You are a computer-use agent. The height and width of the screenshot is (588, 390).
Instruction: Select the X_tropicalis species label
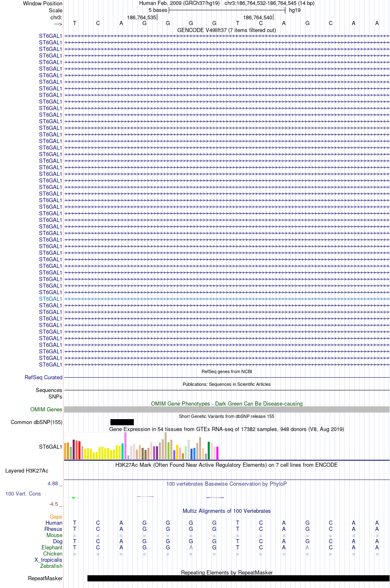tap(48, 560)
